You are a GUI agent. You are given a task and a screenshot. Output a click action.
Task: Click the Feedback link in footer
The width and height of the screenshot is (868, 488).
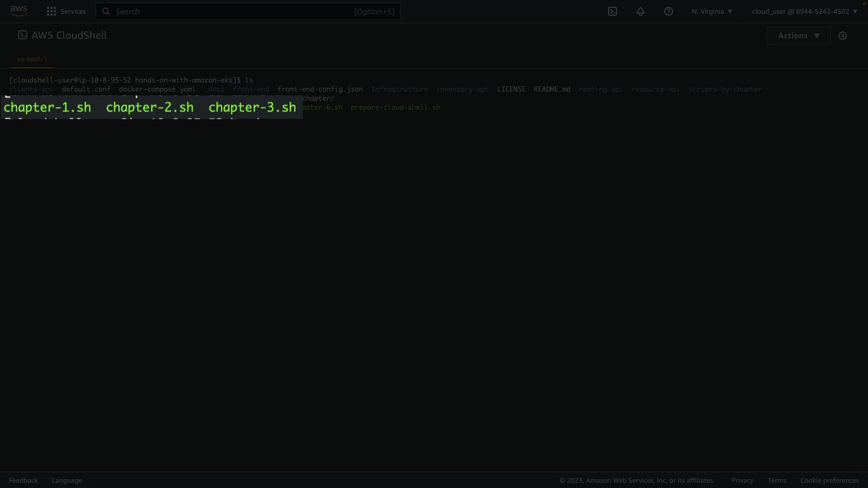point(24,480)
